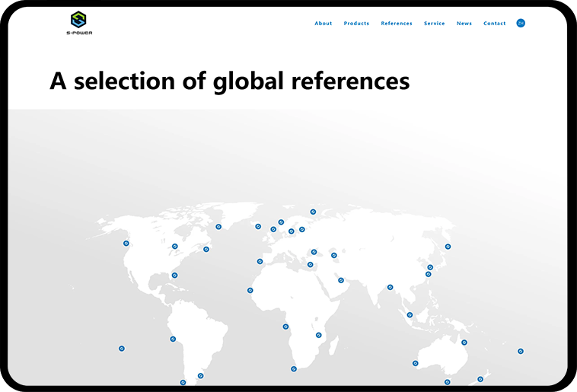Select the Turkey map marker
Viewport: 577px width, 392px height.
point(310,265)
